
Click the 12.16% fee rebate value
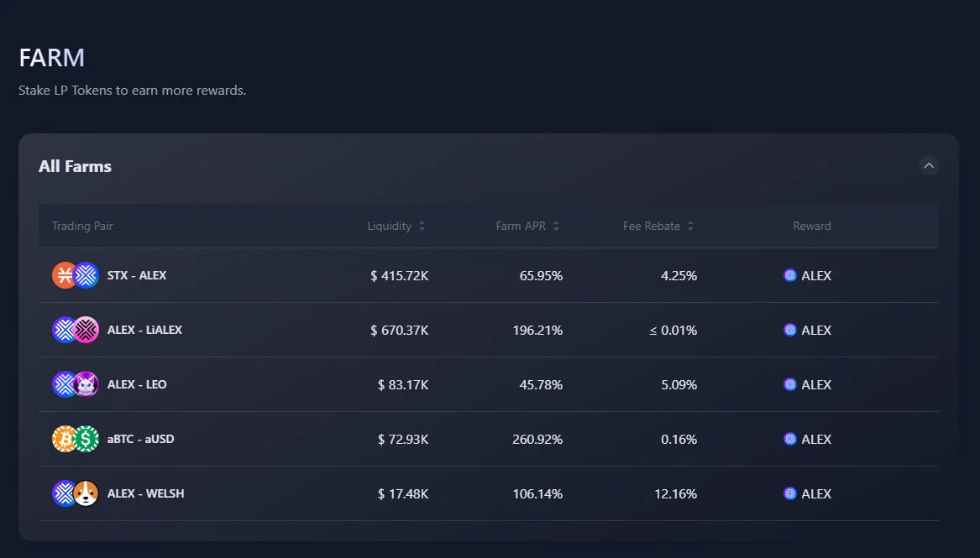coord(676,493)
